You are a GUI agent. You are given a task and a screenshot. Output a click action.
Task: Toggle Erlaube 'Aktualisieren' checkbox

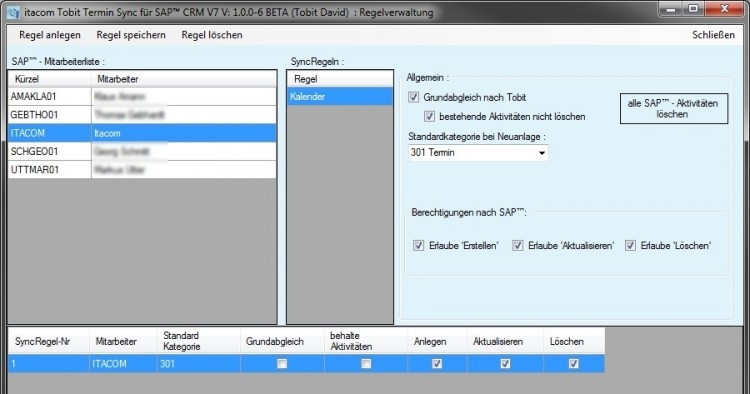point(518,246)
